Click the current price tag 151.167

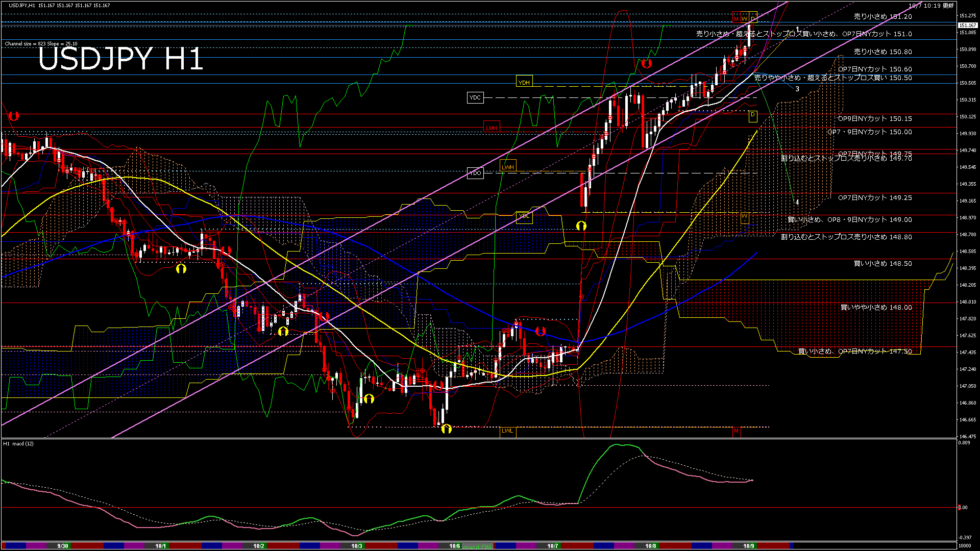[967, 25]
